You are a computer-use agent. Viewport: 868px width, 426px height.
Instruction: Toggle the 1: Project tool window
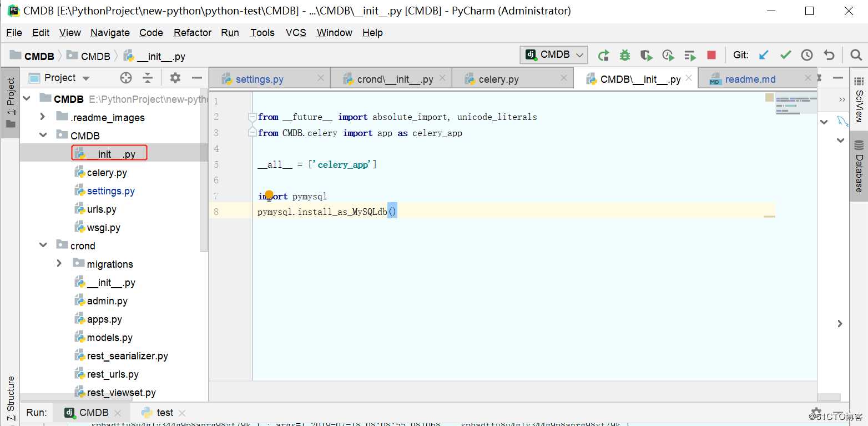point(10,103)
